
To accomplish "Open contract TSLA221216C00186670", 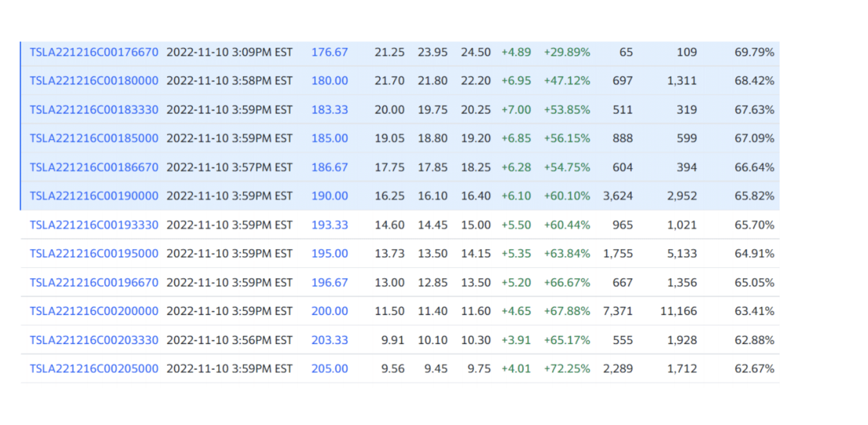I will 94,167.
